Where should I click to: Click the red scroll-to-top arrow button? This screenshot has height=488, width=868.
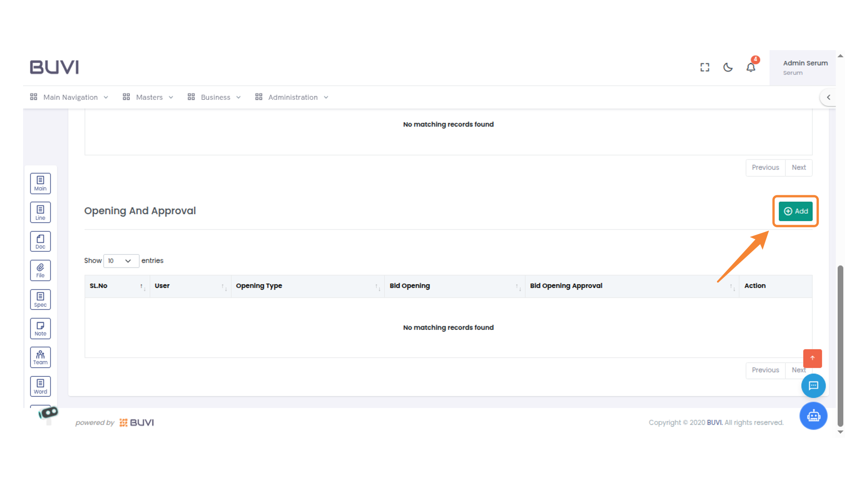[x=812, y=358]
